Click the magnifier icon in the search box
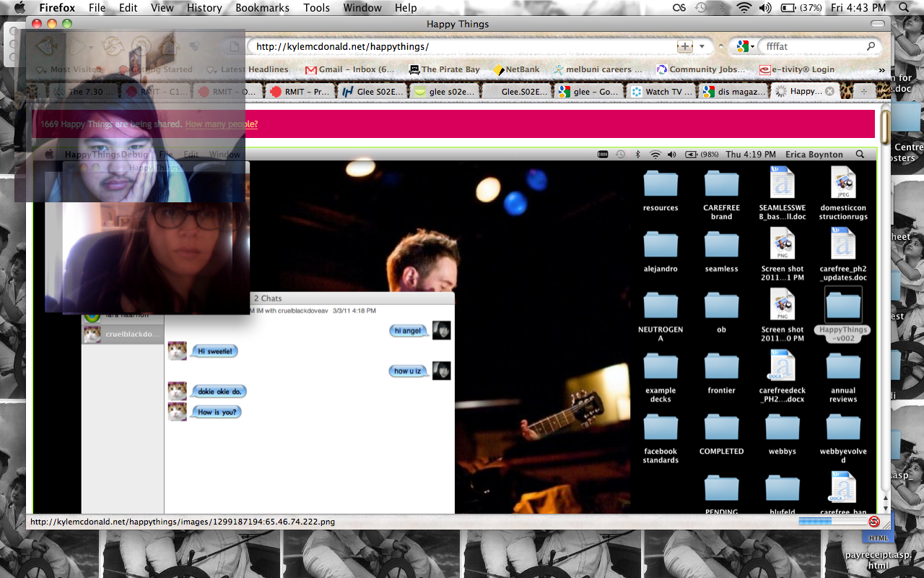The height and width of the screenshot is (578, 924). tap(871, 46)
